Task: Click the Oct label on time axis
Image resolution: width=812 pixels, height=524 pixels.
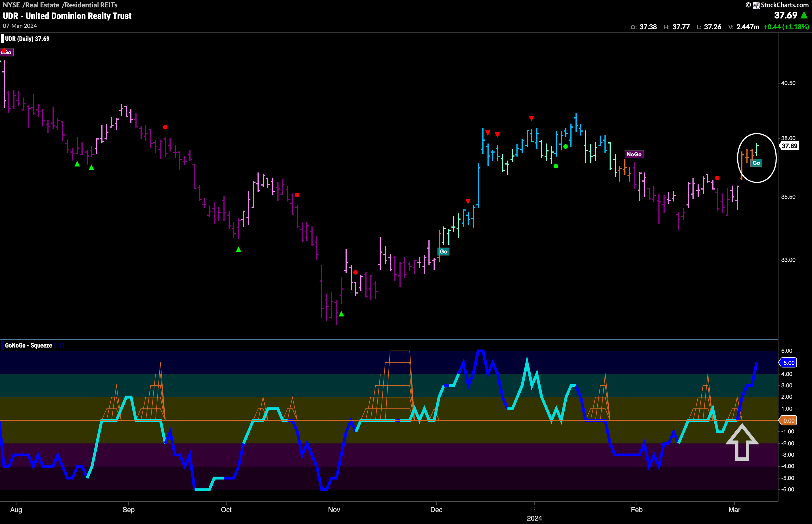Action: pyautogui.click(x=226, y=510)
